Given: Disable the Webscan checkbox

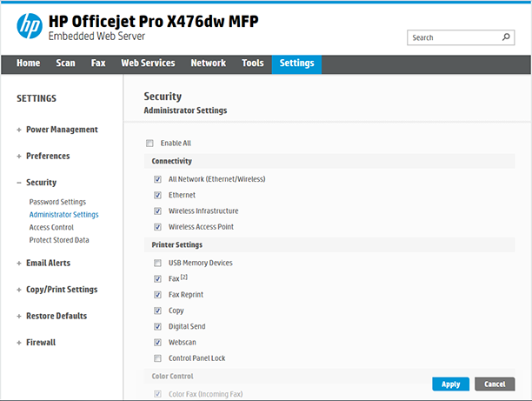Looking at the screenshot, I should point(157,343).
